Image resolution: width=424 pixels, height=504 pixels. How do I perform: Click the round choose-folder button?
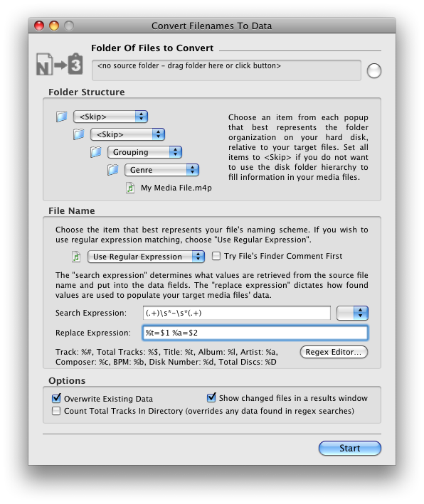point(373,70)
